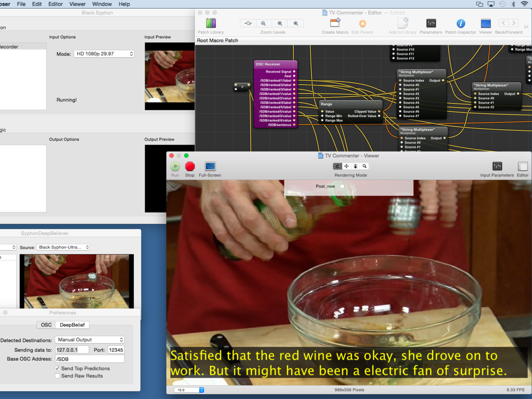The image size is (532, 399).
Task: Open the 16:9 aspect ratio dropdown
Action: click(189, 390)
